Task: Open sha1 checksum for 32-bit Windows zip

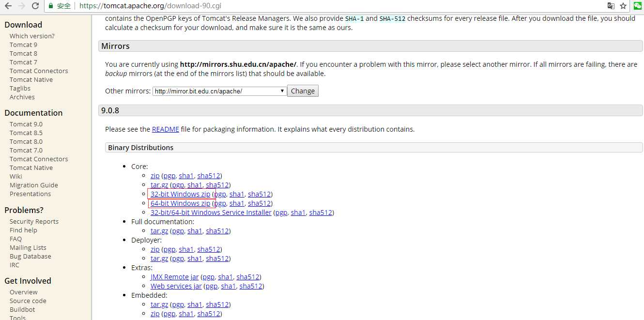Action: (x=237, y=194)
